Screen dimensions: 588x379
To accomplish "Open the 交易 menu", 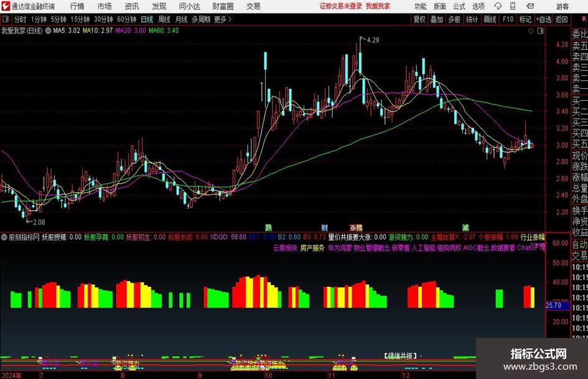I will click(253, 6).
